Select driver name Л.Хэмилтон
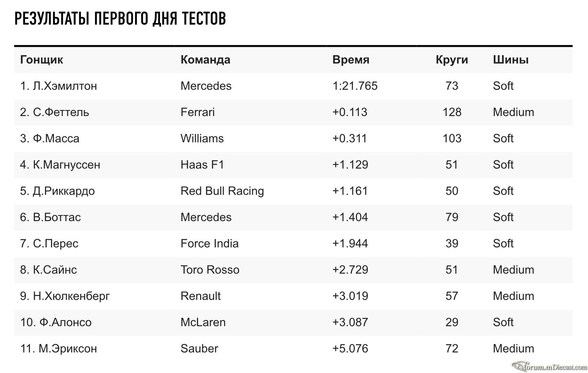The image size is (588, 373). [65, 86]
